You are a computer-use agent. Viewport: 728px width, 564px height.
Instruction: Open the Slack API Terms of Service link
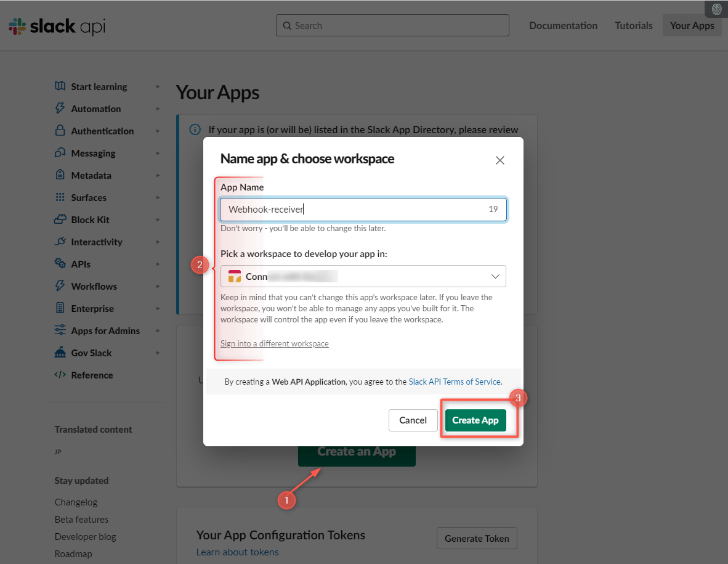pyautogui.click(x=455, y=382)
